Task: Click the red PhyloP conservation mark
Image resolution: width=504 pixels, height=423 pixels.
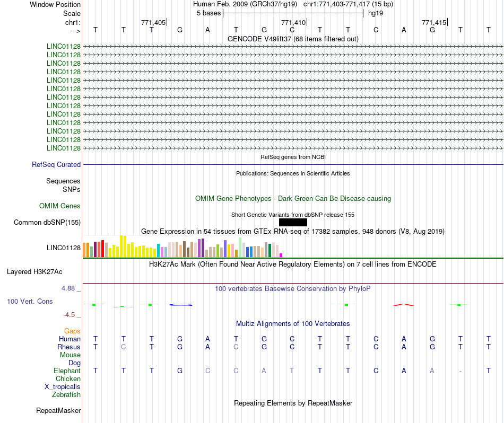Action: 404,305
